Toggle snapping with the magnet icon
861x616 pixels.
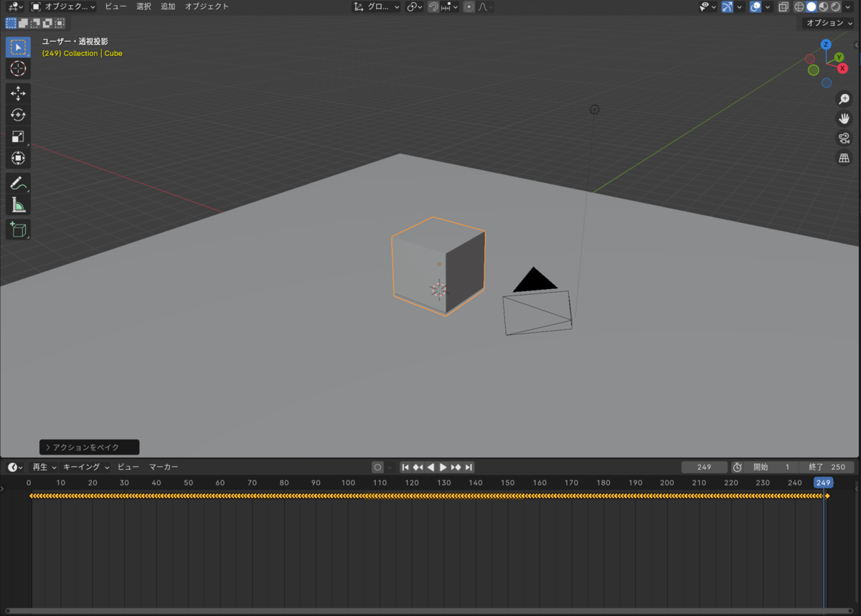pos(433,6)
